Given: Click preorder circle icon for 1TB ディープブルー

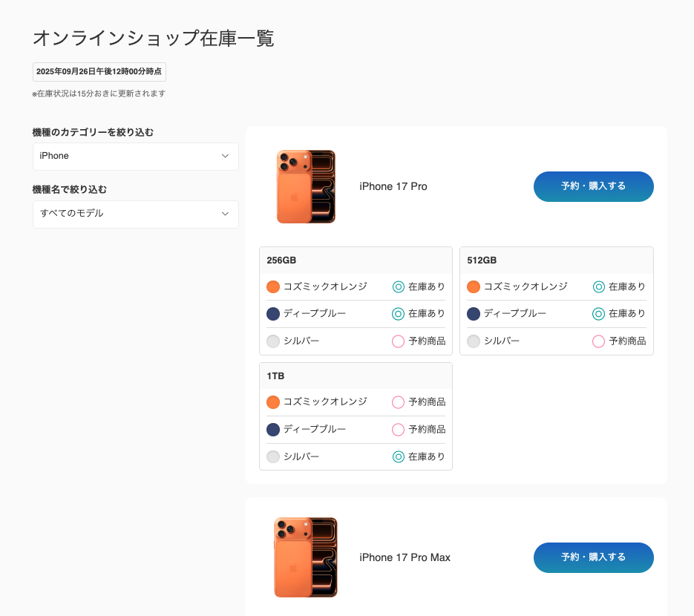Looking at the screenshot, I should pyautogui.click(x=399, y=429).
